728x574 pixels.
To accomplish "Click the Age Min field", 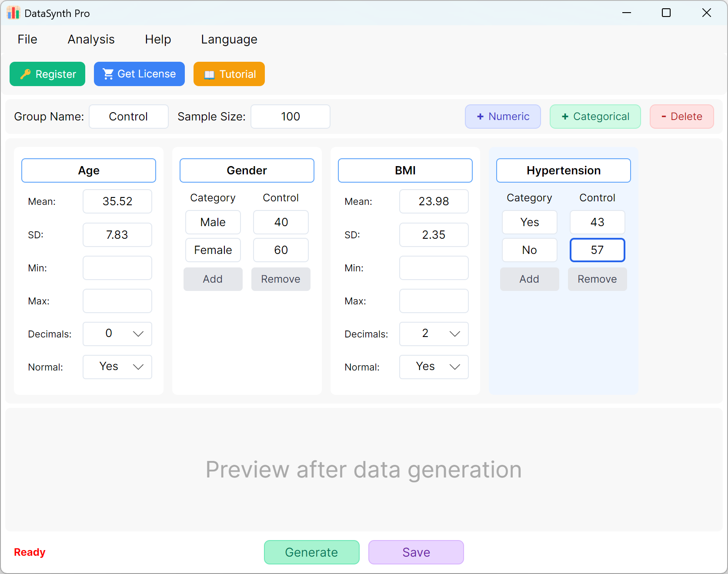I will point(117,268).
